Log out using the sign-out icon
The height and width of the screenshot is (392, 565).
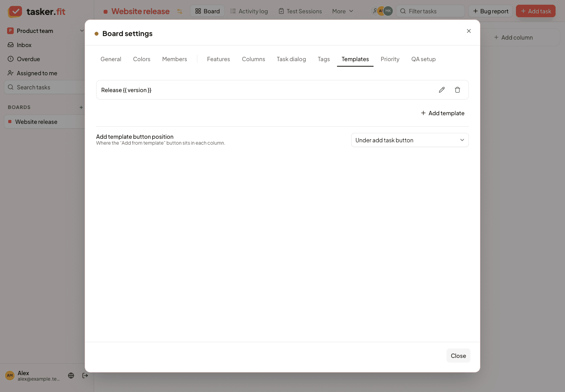(85, 376)
